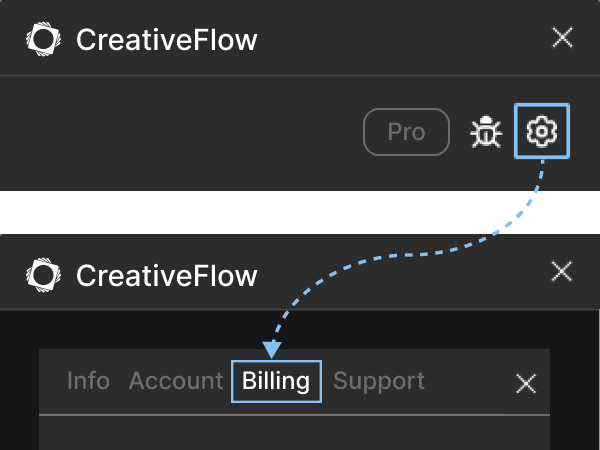Go to the Support tab
The width and height of the screenshot is (600, 450).
[x=379, y=381]
